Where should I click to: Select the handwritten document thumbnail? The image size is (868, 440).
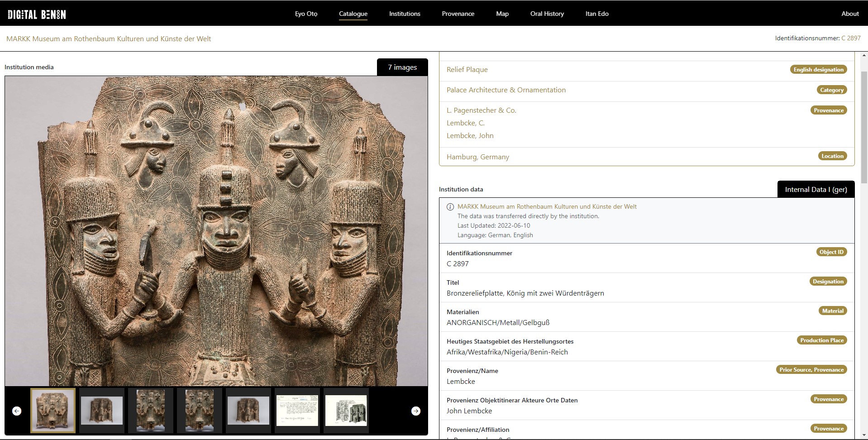tap(297, 411)
